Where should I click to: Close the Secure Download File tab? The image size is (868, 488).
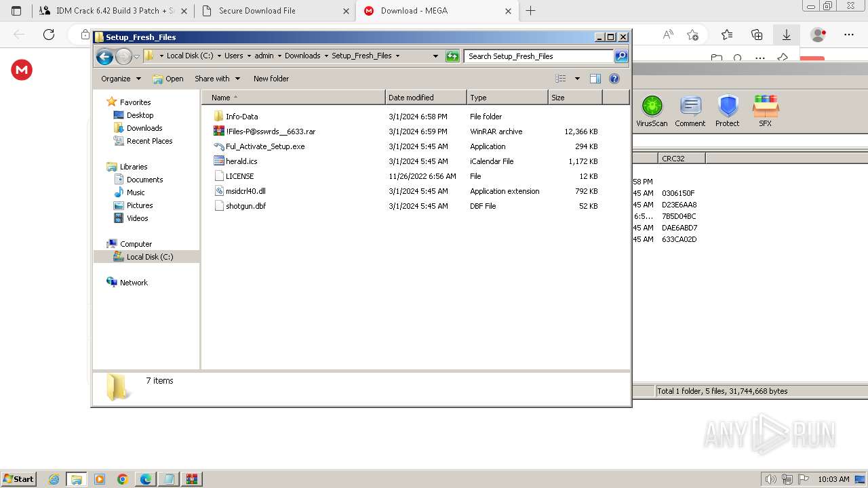tap(346, 11)
